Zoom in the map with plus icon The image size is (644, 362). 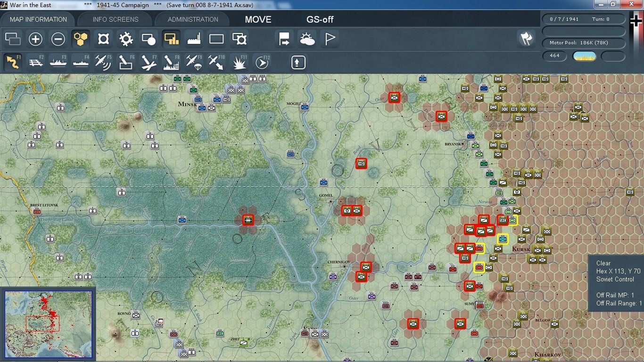click(x=35, y=39)
